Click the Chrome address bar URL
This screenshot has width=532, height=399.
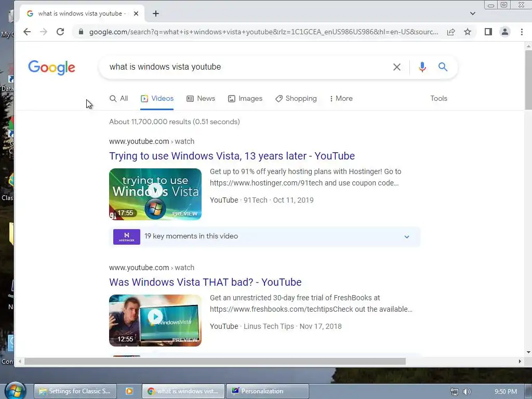[263, 32]
